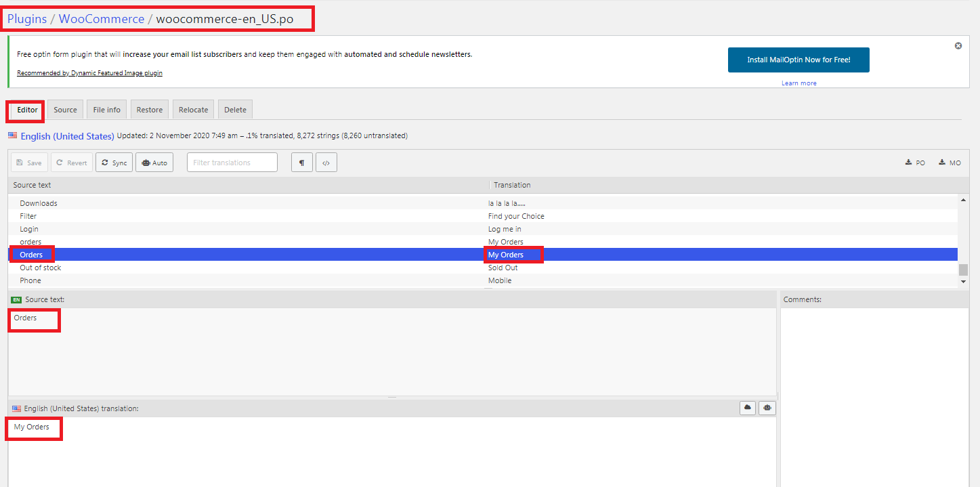Click US flag beside translation header
980x487 pixels.
click(16, 408)
